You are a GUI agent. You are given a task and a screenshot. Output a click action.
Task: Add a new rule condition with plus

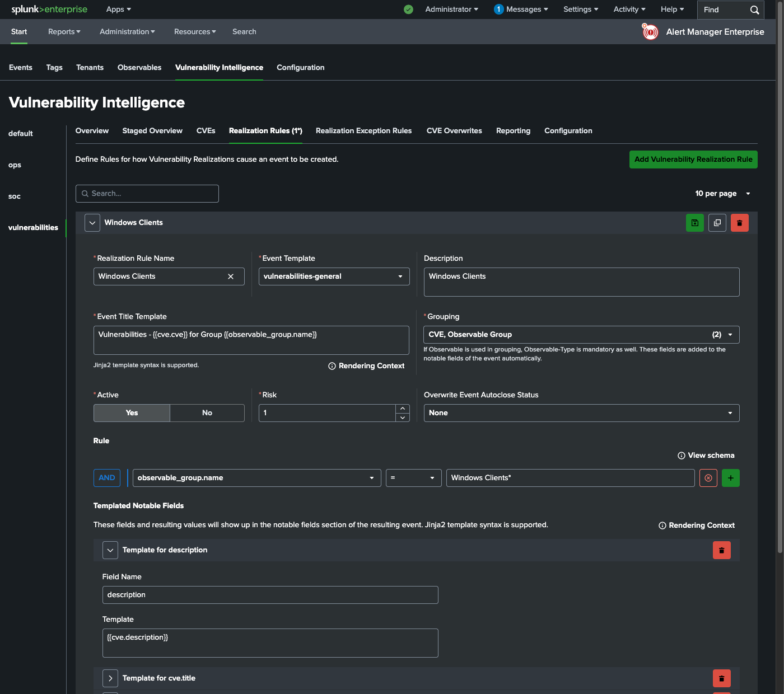(730, 478)
